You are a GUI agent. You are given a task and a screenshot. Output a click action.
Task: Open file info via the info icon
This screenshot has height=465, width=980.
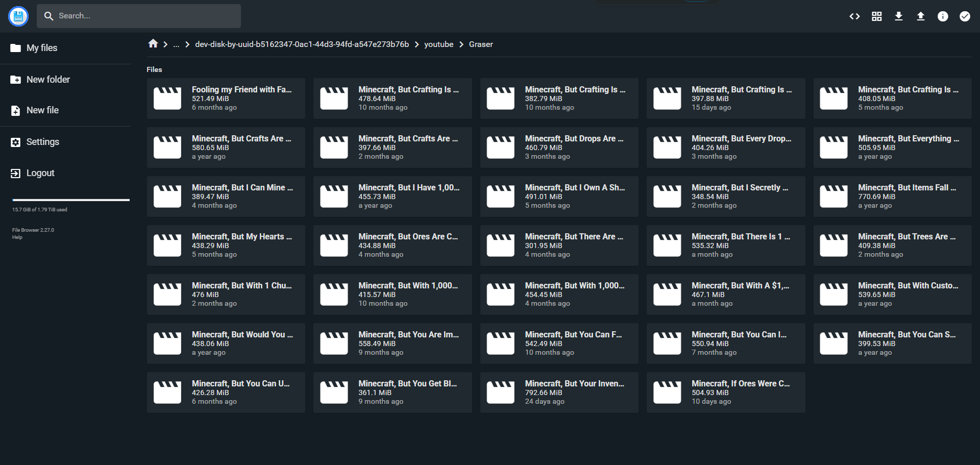942,16
